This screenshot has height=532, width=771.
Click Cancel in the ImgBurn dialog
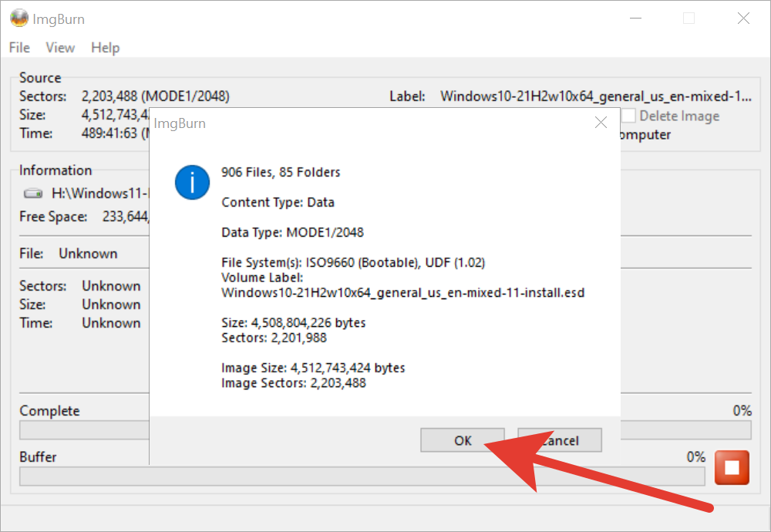[x=560, y=440]
